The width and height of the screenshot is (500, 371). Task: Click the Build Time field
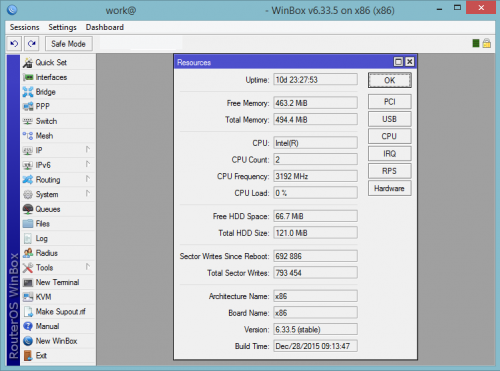click(x=315, y=346)
